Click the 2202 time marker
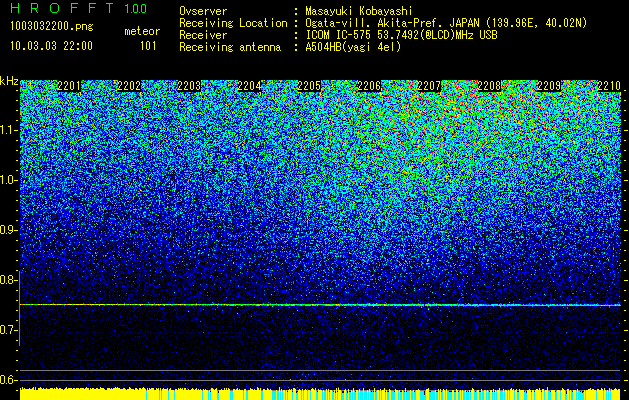629x400 pixels. (x=129, y=86)
